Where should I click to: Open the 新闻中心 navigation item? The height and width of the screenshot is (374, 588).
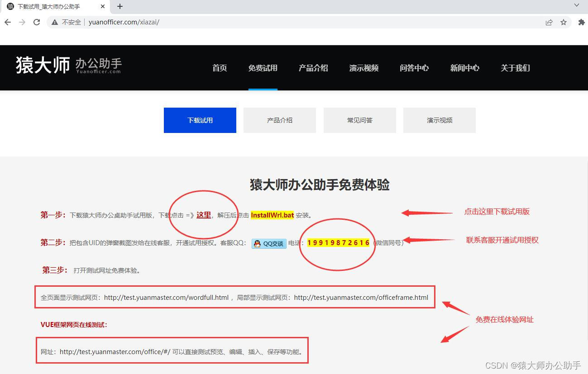click(x=465, y=68)
